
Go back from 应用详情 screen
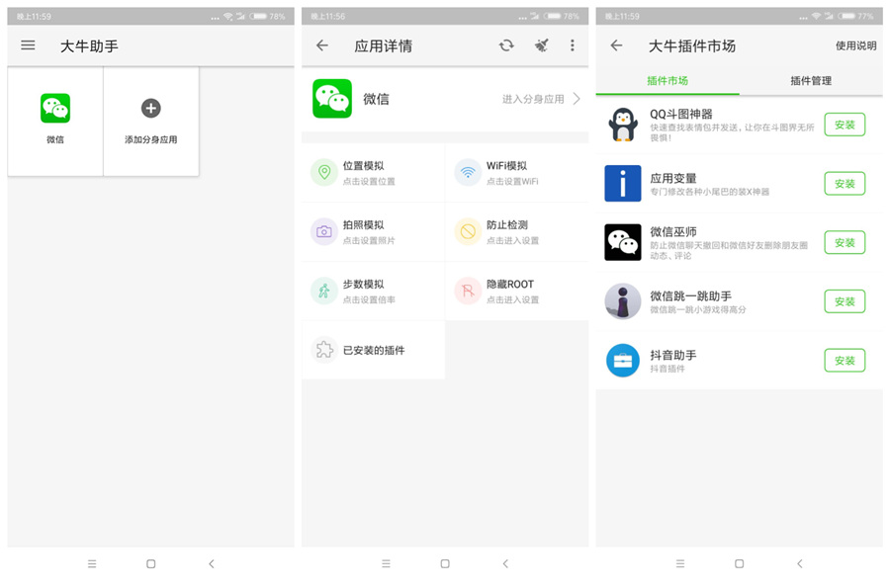point(322,45)
